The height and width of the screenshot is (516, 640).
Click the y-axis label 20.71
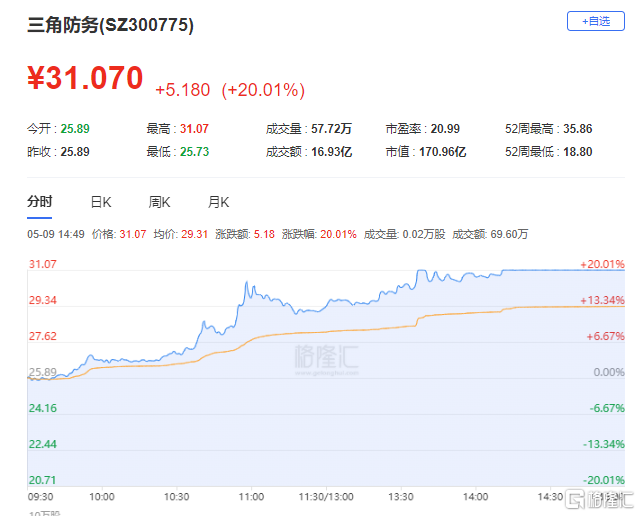click(42, 480)
